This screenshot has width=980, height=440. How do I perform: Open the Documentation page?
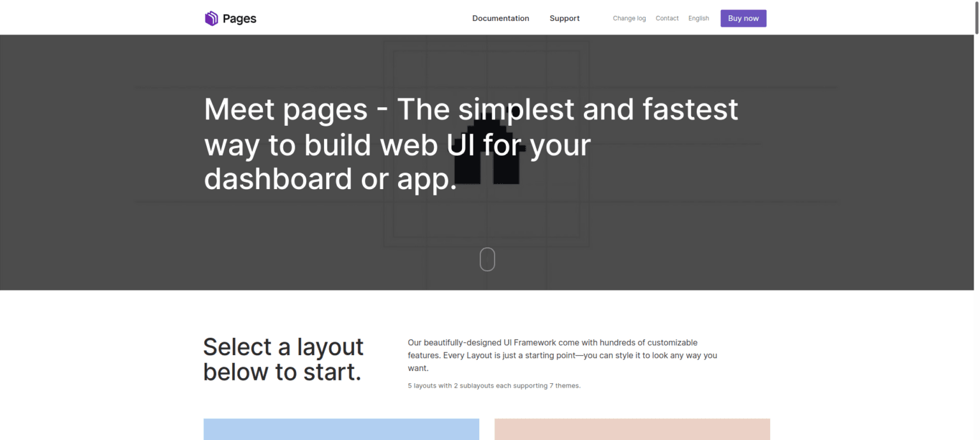(500, 18)
